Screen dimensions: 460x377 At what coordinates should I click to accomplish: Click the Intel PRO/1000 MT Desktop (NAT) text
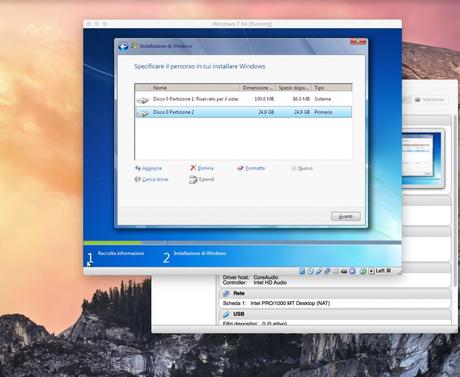coord(290,303)
